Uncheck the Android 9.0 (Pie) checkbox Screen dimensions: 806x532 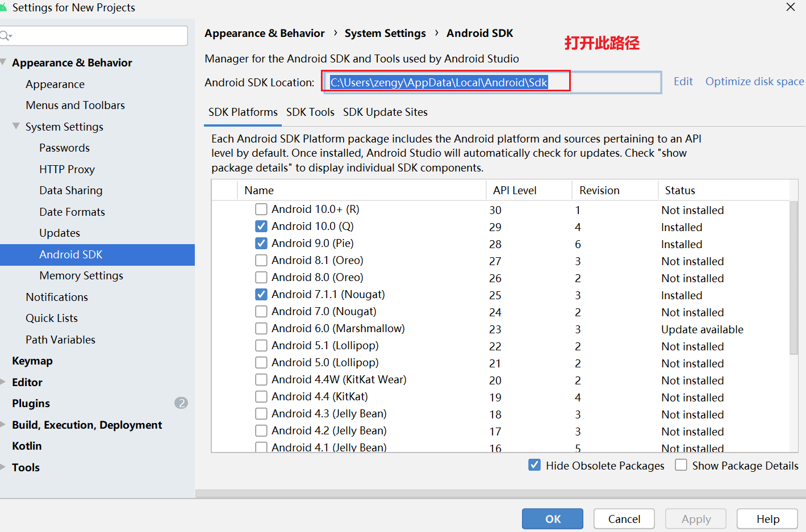(x=261, y=244)
